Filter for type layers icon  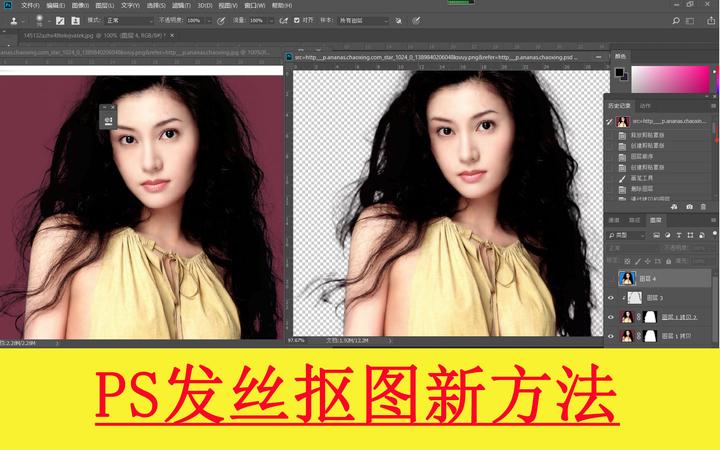tap(679, 235)
